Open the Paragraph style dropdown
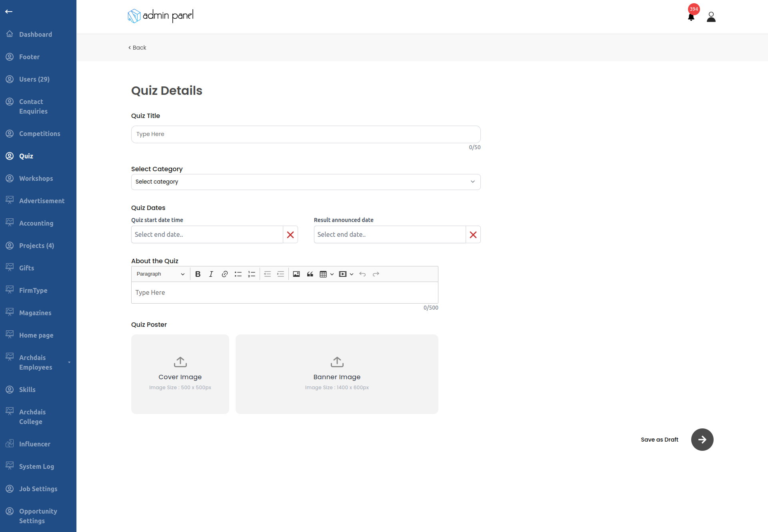768x532 pixels. point(160,274)
